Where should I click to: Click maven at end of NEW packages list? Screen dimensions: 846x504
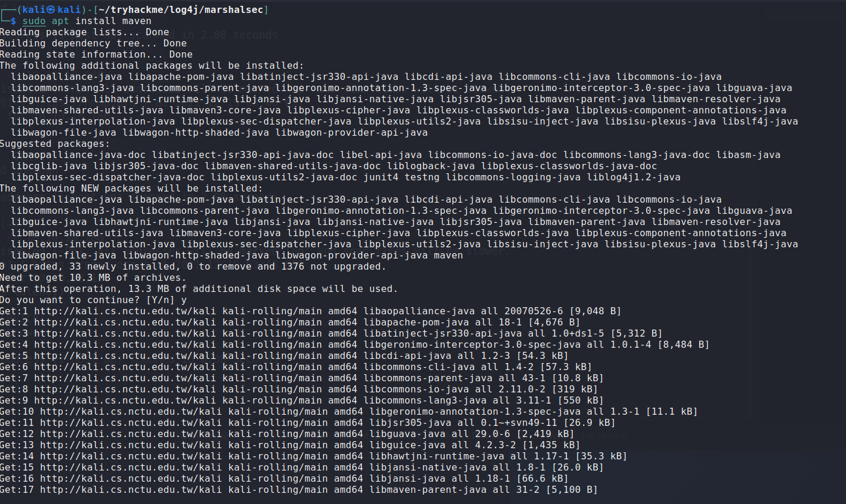coord(448,256)
